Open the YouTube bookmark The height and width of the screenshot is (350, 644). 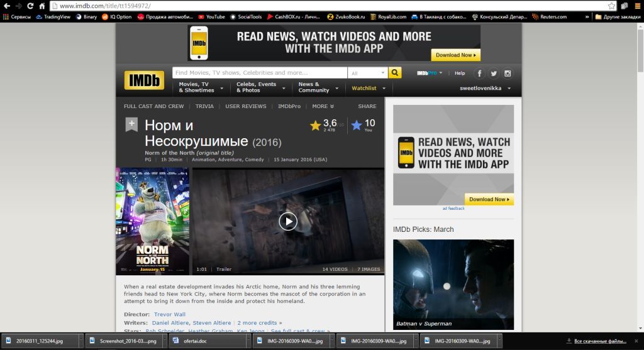pyautogui.click(x=211, y=17)
